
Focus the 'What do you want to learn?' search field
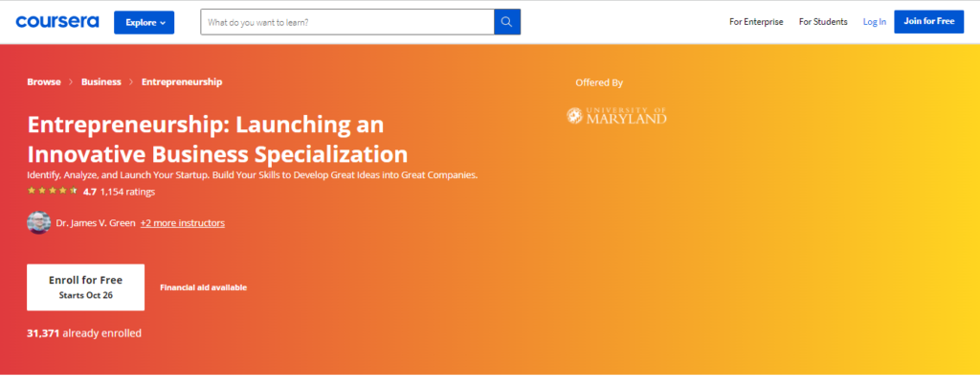click(346, 22)
